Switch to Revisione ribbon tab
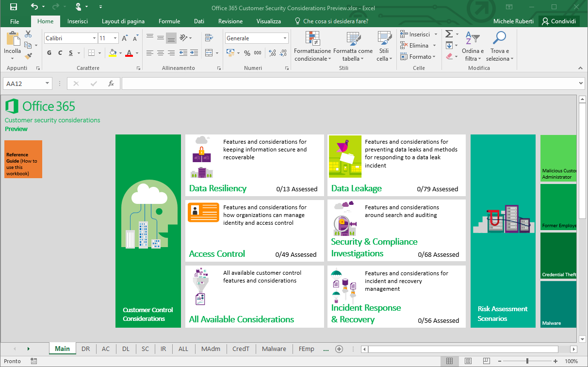The height and width of the screenshot is (367, 588). coord(230,21)
